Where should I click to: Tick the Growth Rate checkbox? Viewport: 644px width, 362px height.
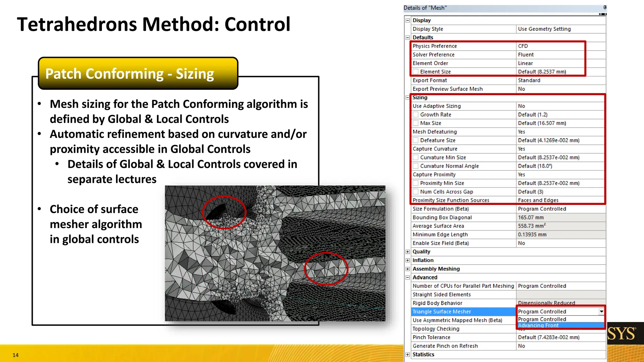coord(416,115)
